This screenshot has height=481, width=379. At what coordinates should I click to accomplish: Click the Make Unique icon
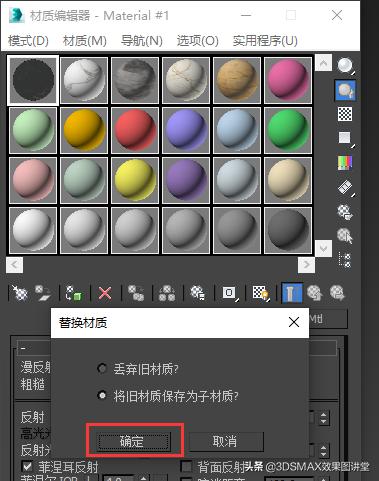pyautogui.click(x=167, y=293)
